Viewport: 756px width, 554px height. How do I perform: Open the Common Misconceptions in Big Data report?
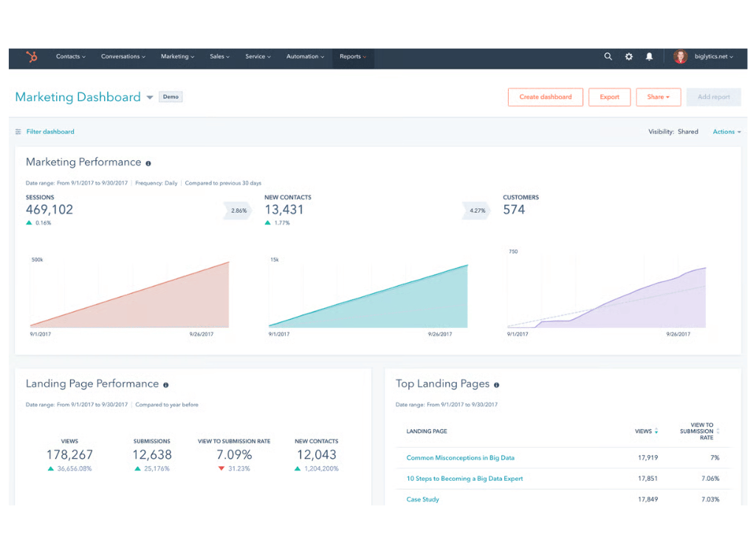[x=461, y=457]
